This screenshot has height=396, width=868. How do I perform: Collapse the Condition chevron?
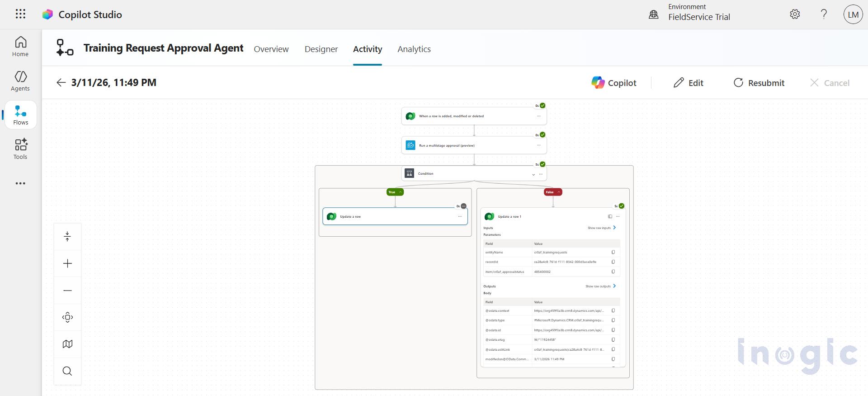pyautogui.click(x=533, y=174)
